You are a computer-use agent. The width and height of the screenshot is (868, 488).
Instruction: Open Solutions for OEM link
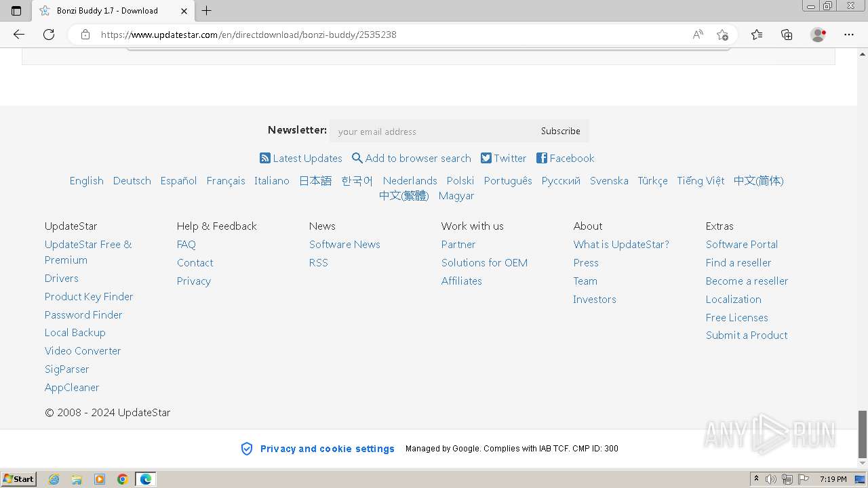[484, 262]
